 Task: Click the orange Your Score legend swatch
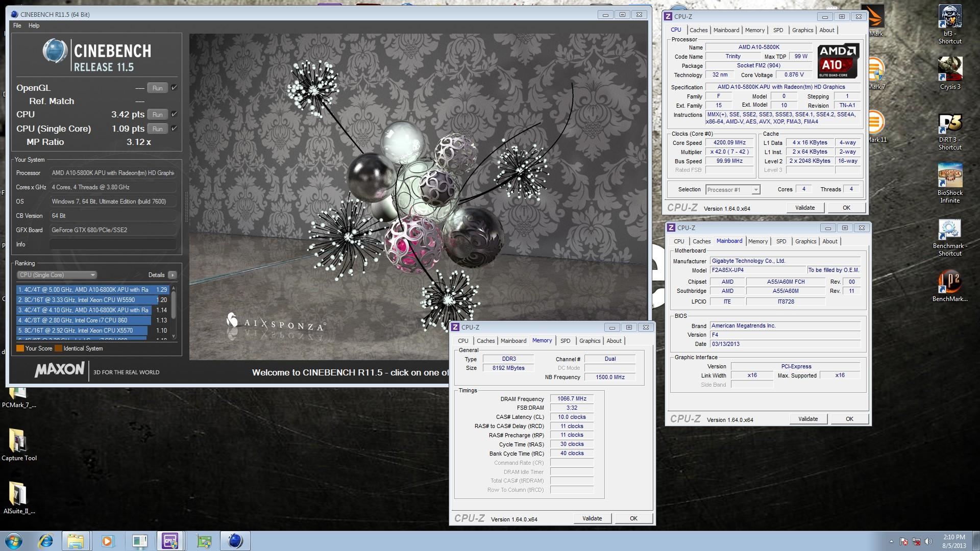20,348
